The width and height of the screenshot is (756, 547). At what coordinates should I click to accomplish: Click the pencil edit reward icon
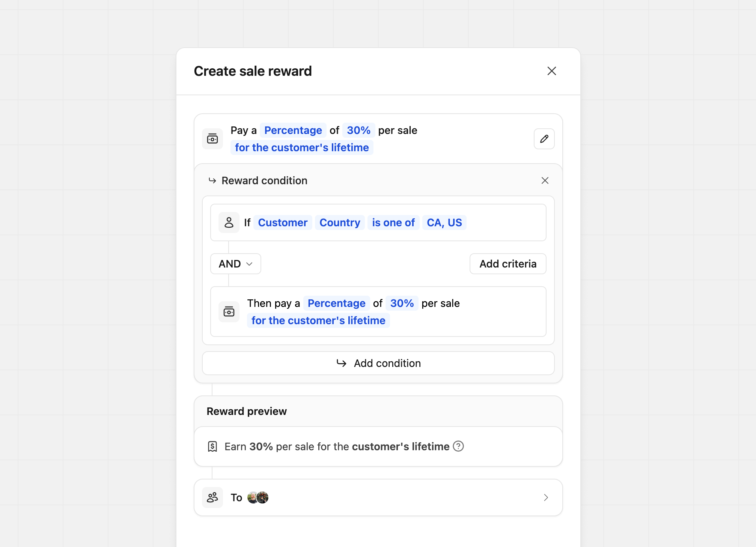click(x=544, y=139)
